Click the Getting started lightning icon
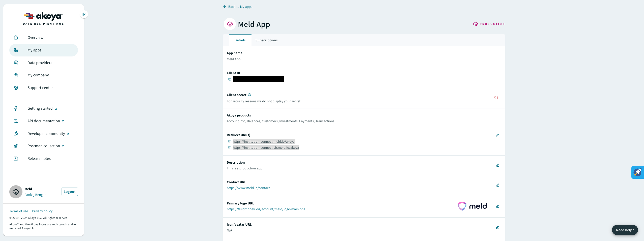This screenshot has width=644, height=241. point(16,108)
